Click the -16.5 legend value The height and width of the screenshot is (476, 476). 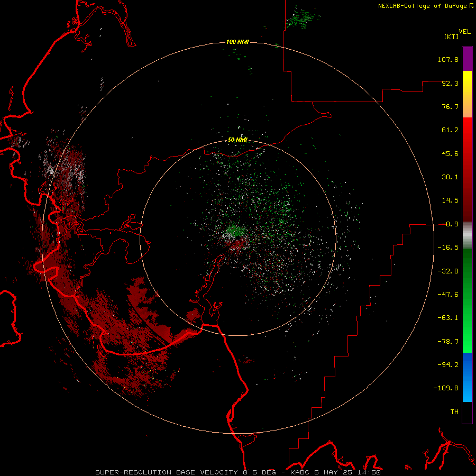click(448, 248)
